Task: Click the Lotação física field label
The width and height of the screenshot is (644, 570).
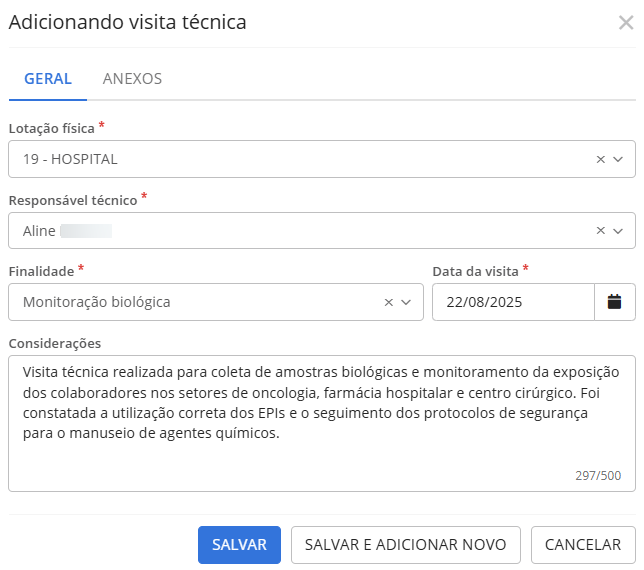Action: coord(52,128)
